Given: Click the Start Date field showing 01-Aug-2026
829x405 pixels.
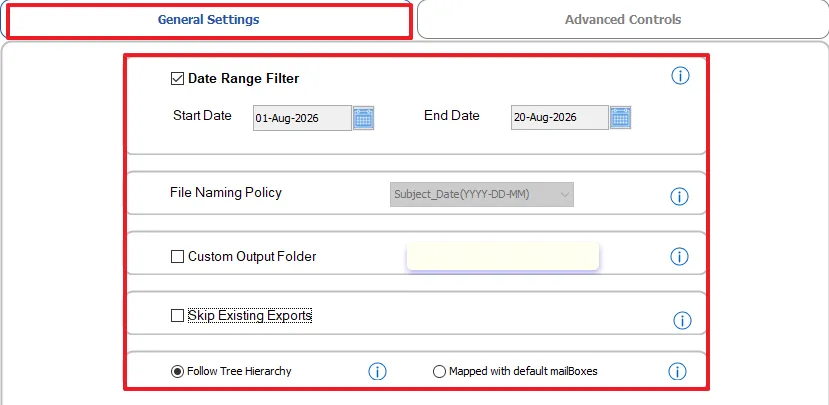Looking at the screenshot, I should coord(302,118).
